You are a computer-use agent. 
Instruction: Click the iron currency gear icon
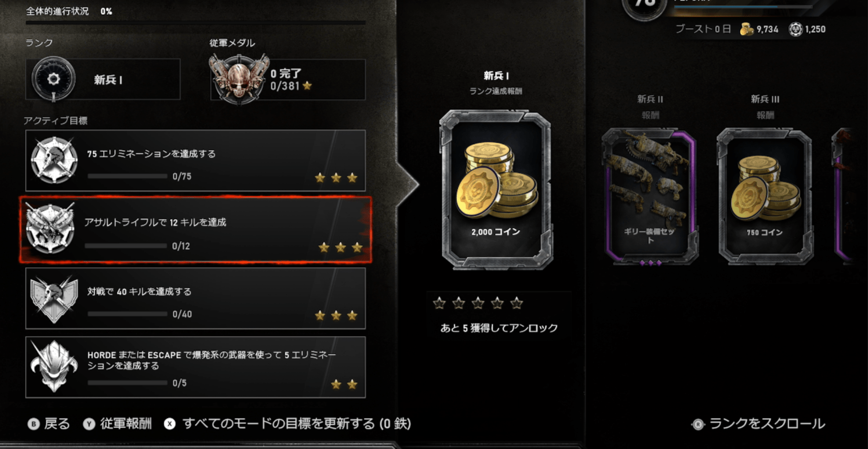click(x=795, y=29)
